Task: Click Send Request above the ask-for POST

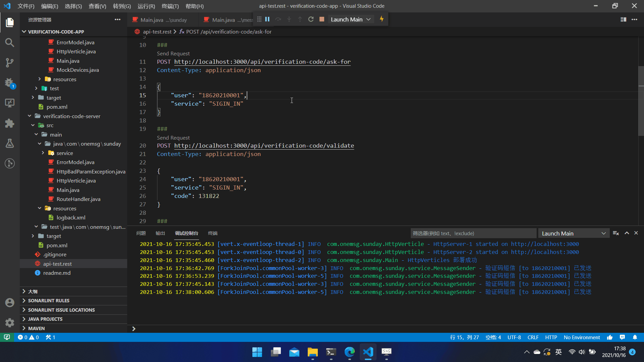Action: click(173, 54)
